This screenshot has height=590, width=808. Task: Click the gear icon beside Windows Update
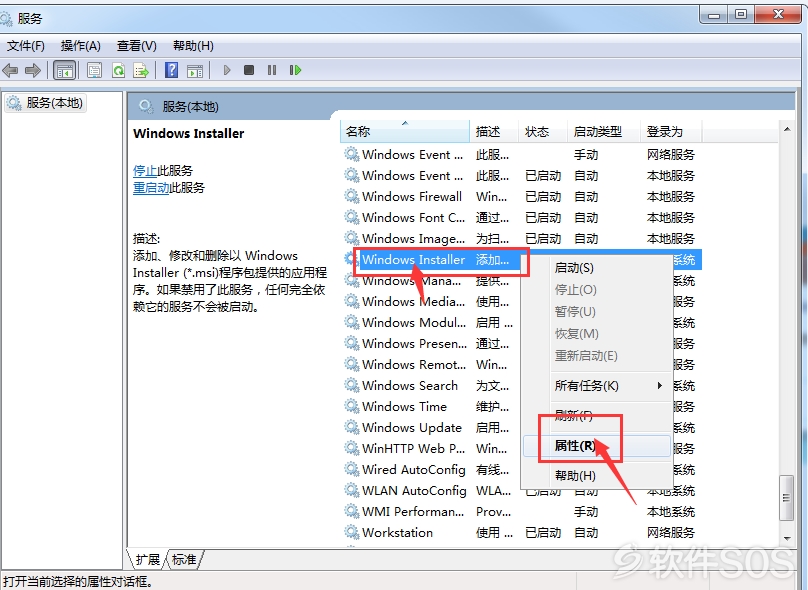(352, 428)
